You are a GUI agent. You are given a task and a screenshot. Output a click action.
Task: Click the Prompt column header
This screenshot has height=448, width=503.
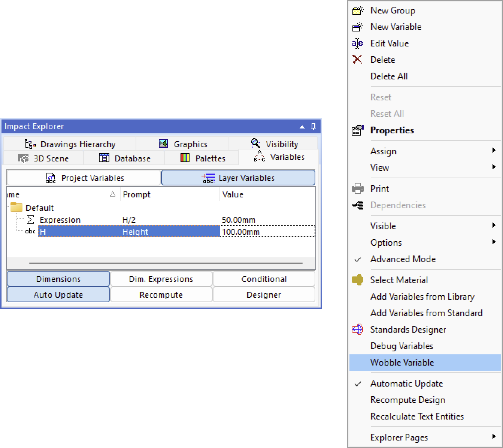coord(170,194)
